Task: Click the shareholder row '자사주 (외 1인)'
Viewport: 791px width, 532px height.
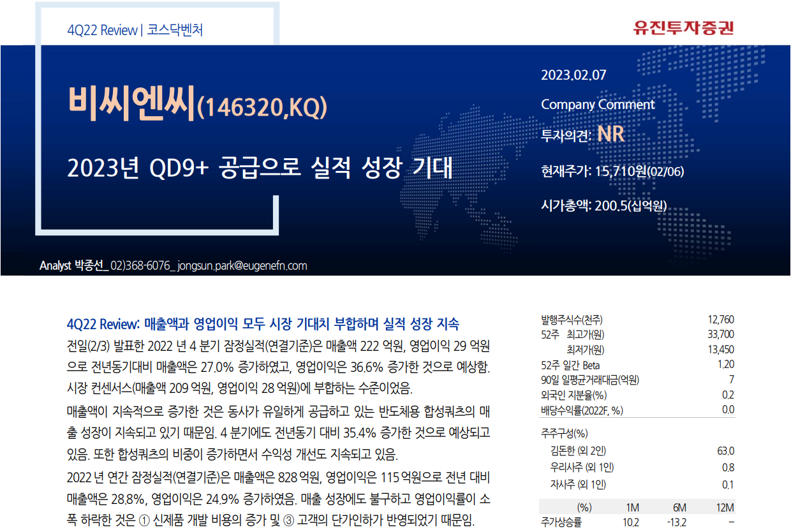Action: tap(578, 485)
